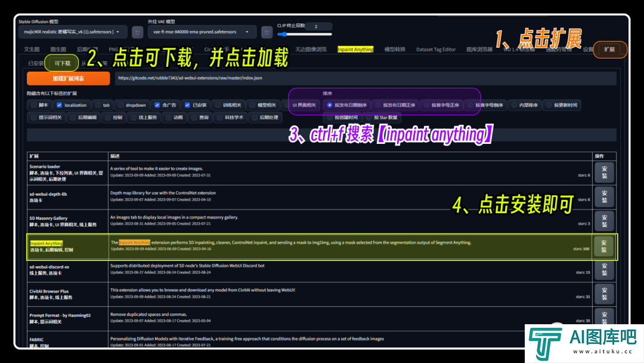This screenshot has height=363, width=644.
Task: Adjust the CLIP 终止层数 slider
Action: [x=304, y=35]
